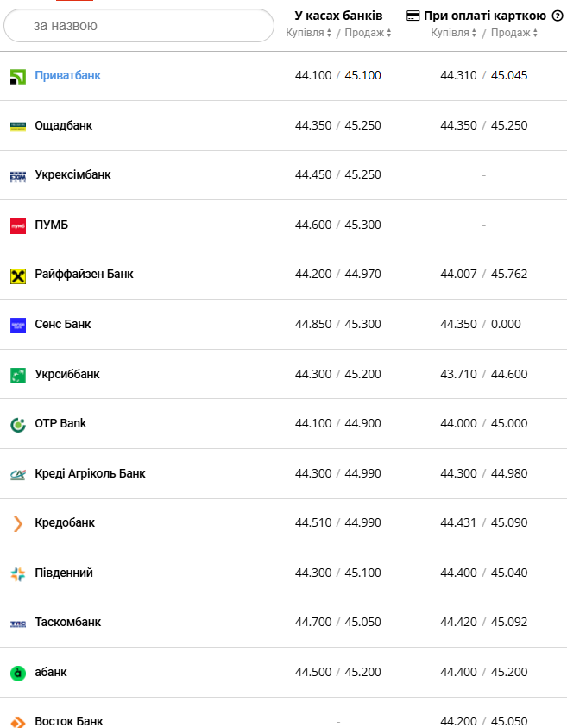This screenshot has height=728, width=567.
Task: Sort bank cash desk rates by Продаж
Action: [x=368, y=33]
